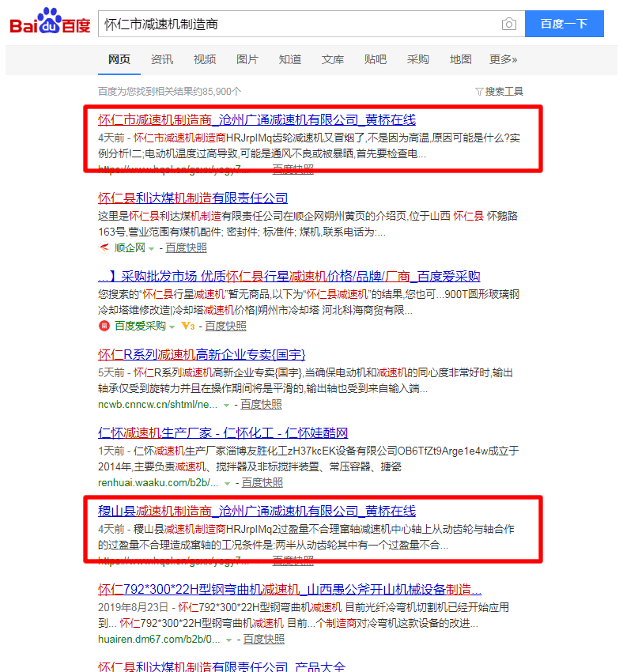Open 百度快照 for huairen.dm67.com result

(x=264, y=639)
